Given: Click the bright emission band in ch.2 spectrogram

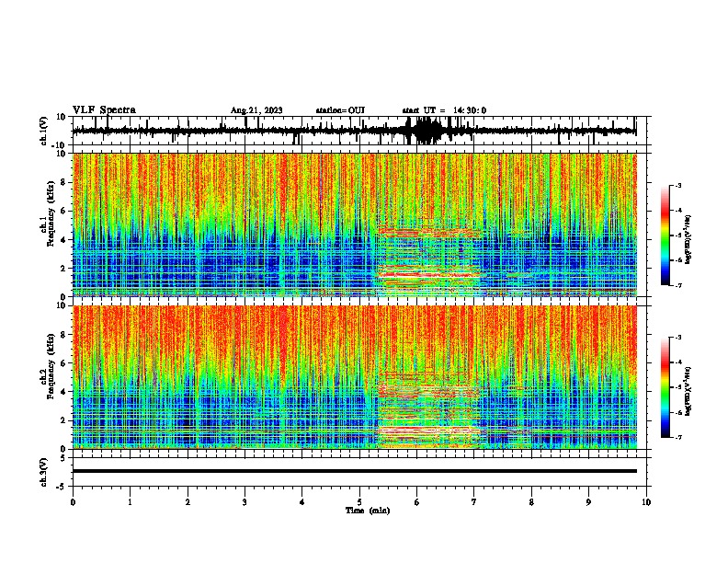Looking at the screenshot, I should click(429, 431).
